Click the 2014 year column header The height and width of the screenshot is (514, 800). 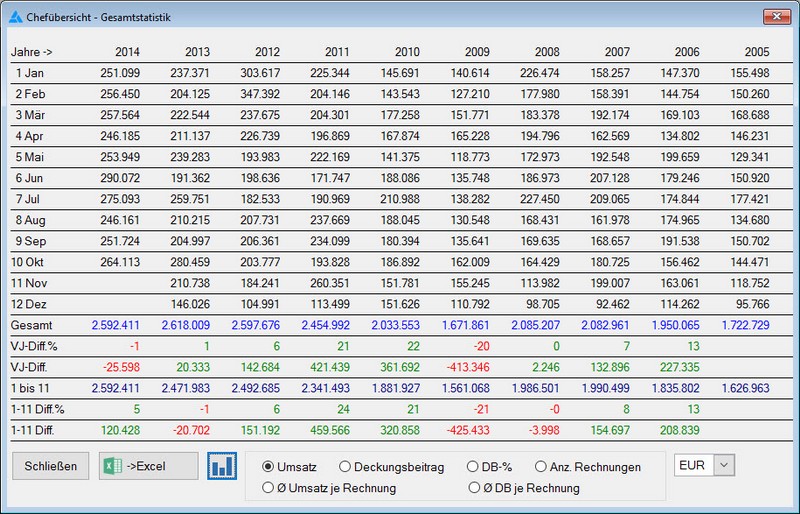(x=127, y=51)
